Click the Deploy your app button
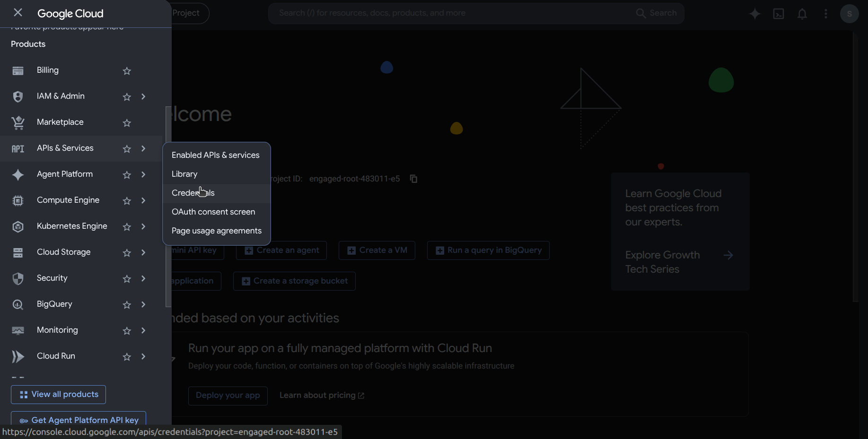This screenshot has height=439, width=868. [228, 396]
